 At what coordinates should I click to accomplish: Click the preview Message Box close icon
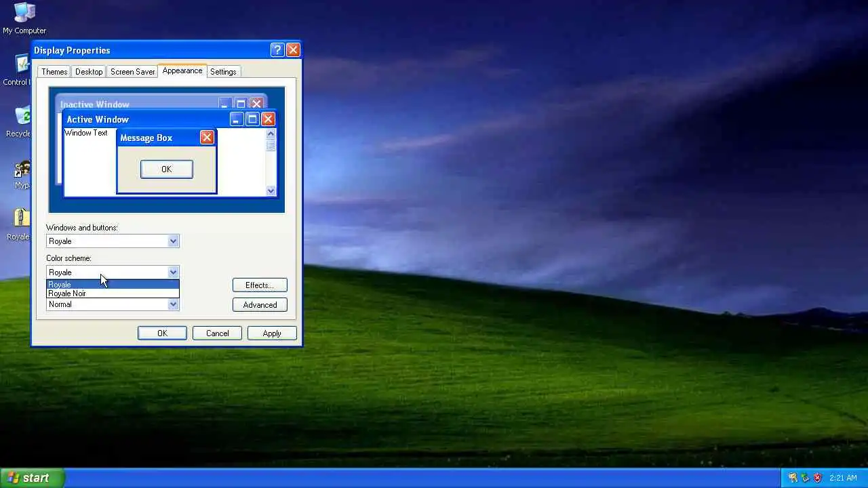[x=207, y=138]
